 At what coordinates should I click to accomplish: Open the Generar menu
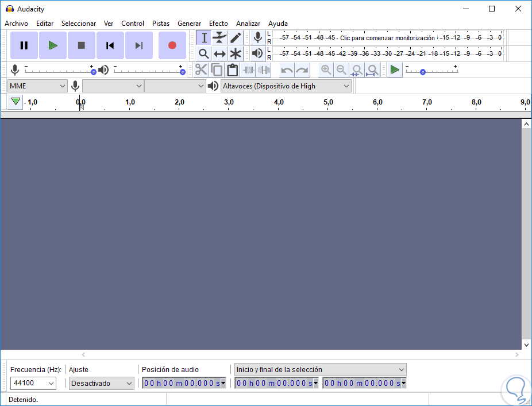pos(190,24)
